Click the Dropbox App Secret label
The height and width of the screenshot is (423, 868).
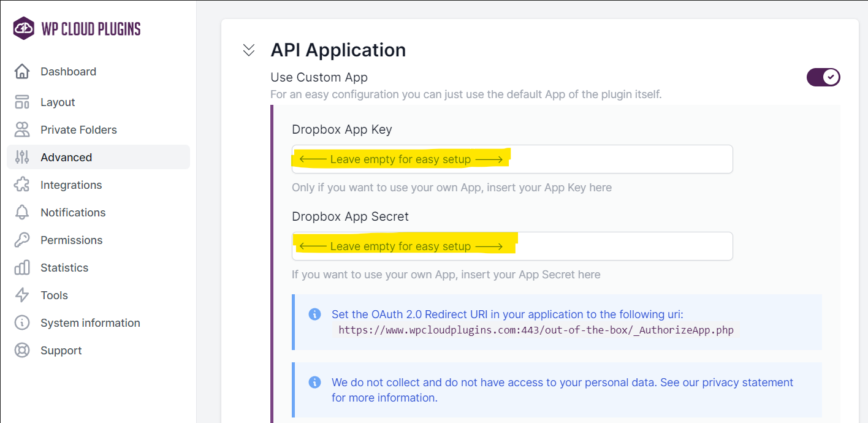tap(350, 216)
